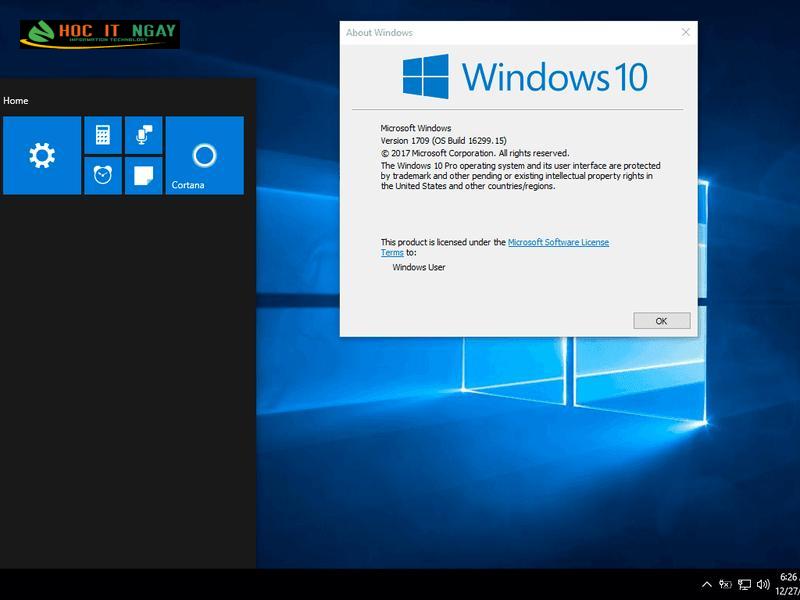Open the Voice Recorder microphone tile
The image size is (800, 600).
(144, 135)
